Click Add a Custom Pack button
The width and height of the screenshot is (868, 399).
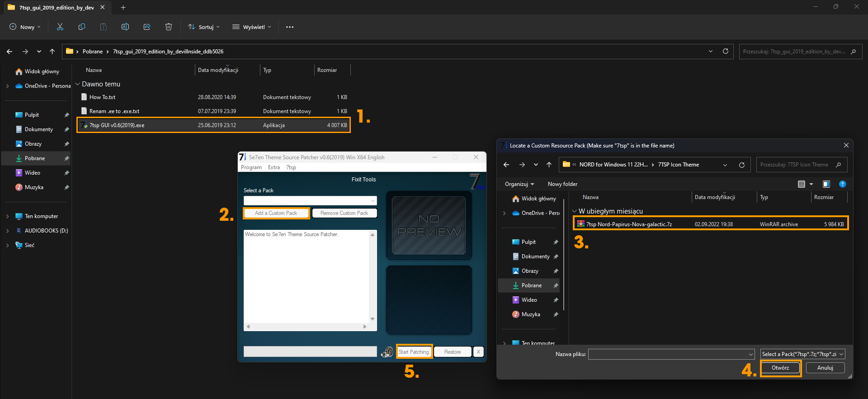(x=276, y=213)
